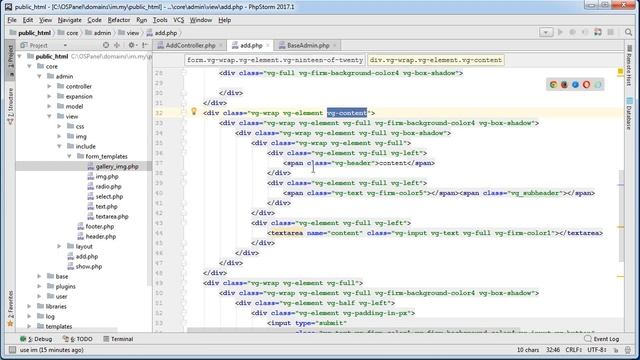Click the Scroll from Source target icon

point(106,45)
